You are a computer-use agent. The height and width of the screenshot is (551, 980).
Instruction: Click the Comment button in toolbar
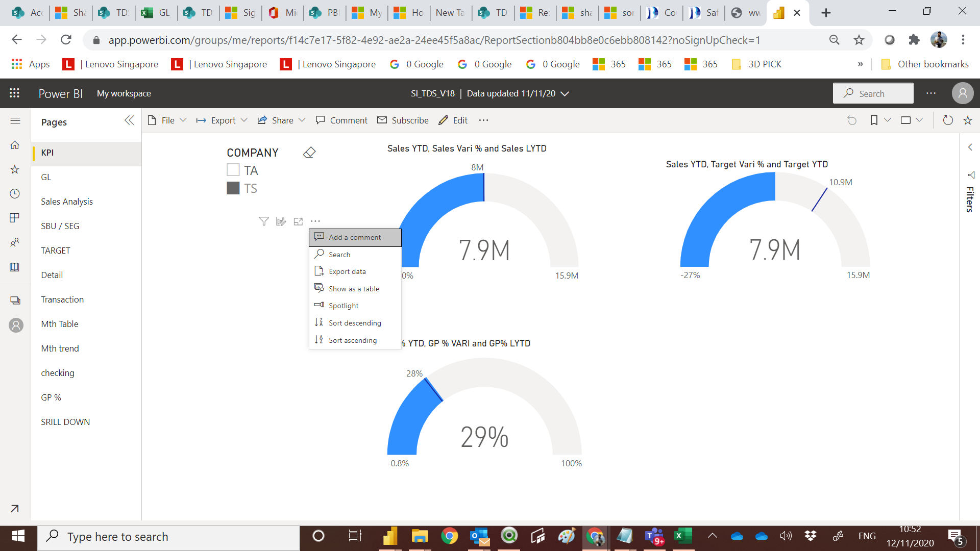click(x=341, y=120)
